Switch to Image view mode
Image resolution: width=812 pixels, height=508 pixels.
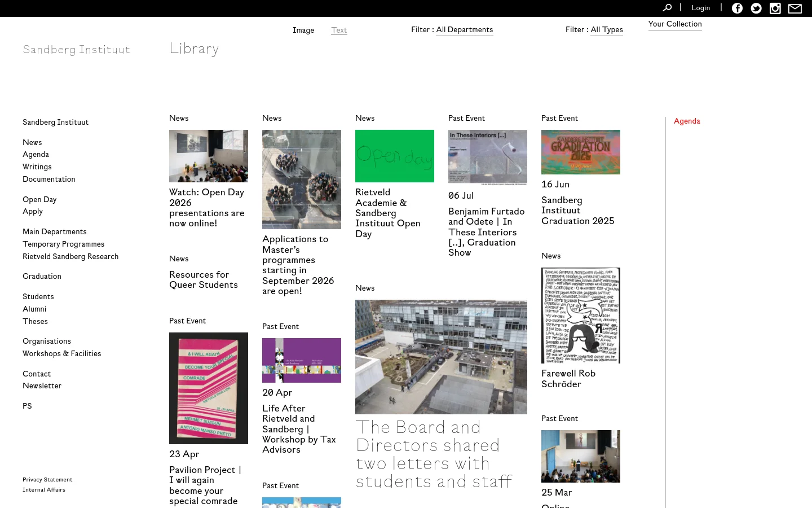[x=303, y=30]
